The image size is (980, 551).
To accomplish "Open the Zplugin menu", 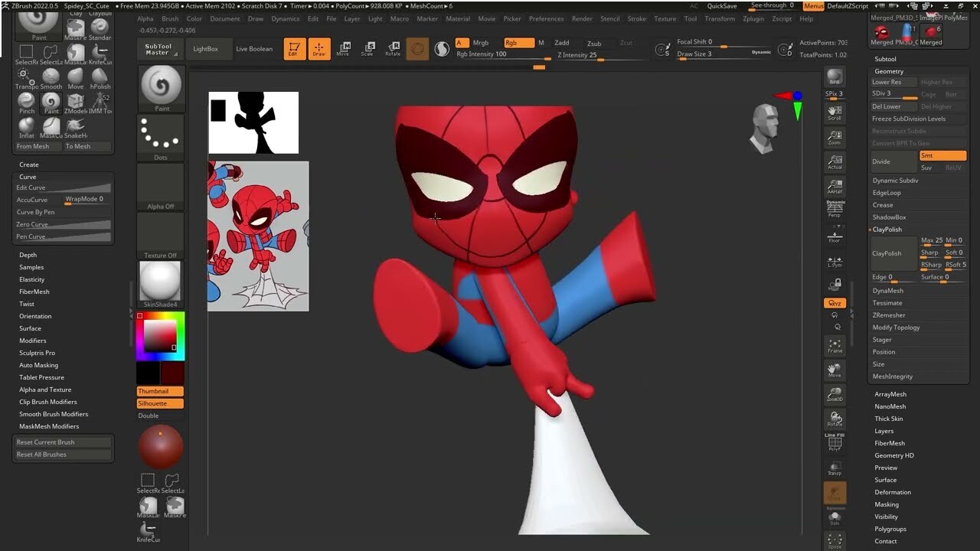I will (x=753, y=18).
